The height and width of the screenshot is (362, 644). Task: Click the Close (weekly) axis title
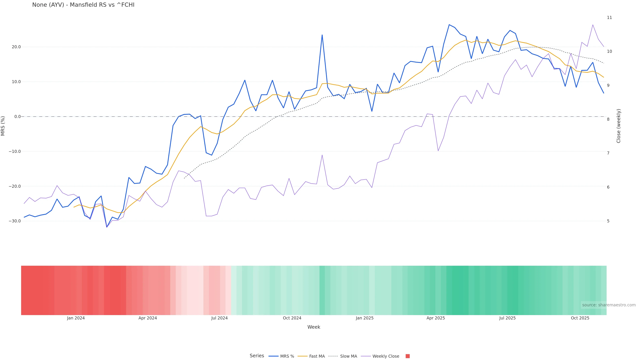pyautogui.click(x=619, y=126)
